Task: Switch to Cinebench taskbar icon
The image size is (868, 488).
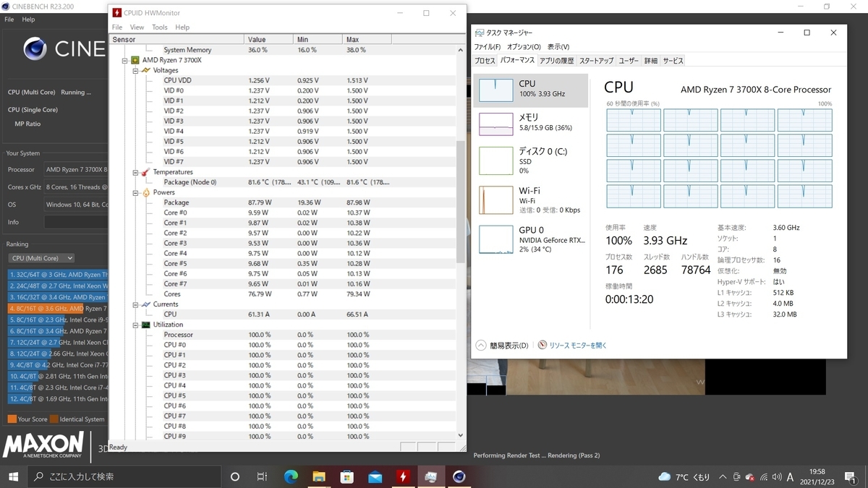Action: tap(459, 476)
